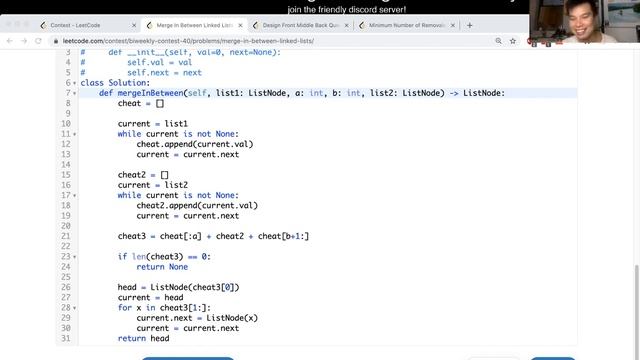
Task: Collapse the while loop fold on line 17
Action: (74, 196)
